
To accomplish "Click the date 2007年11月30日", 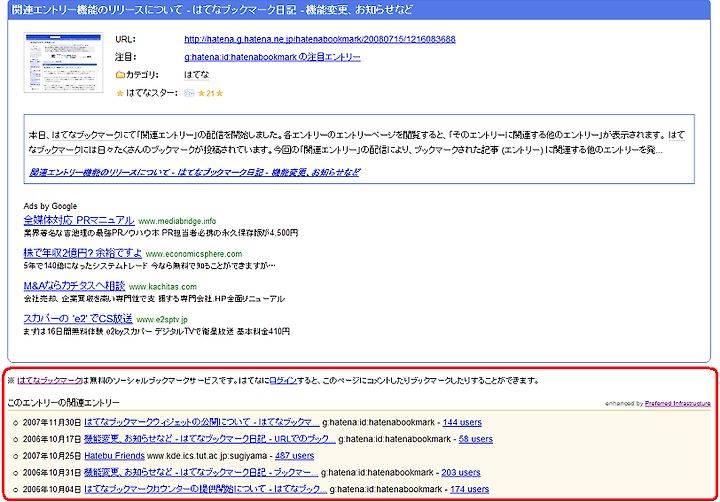I will [x=52, y=422].
